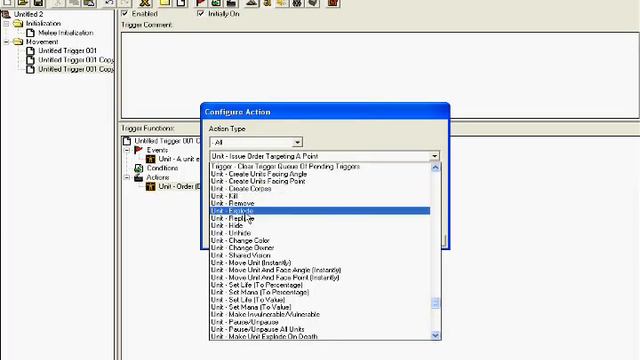Click the 'Unit - A unit e...' event icon
Viewport: 640px width, 360px height.
pyautogui.click(x=151, y=159)
